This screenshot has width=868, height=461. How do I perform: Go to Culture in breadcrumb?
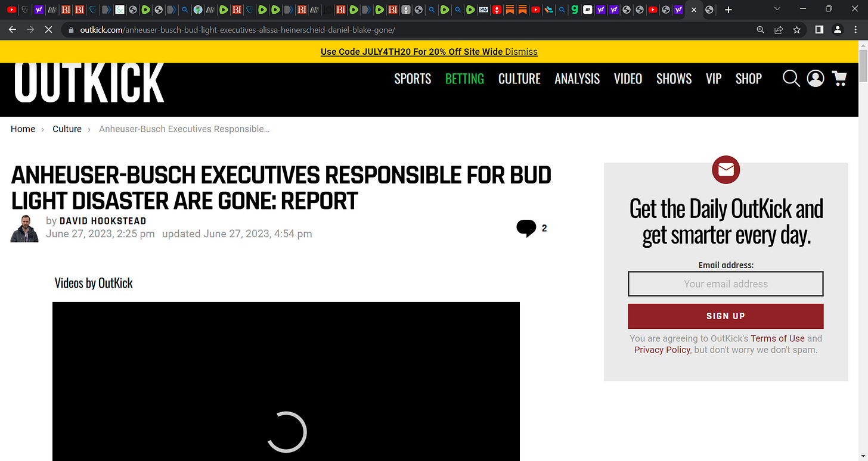[x=67, y=129]
